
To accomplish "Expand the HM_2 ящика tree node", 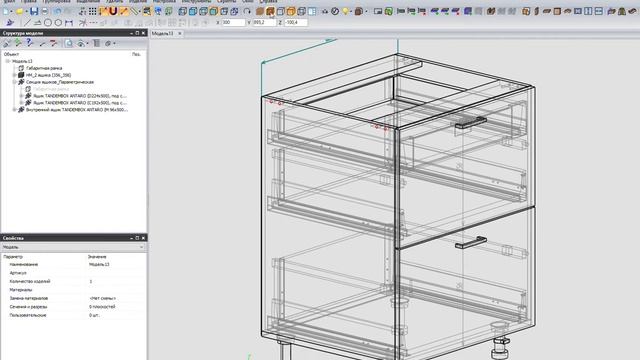I will pos(14,75).
